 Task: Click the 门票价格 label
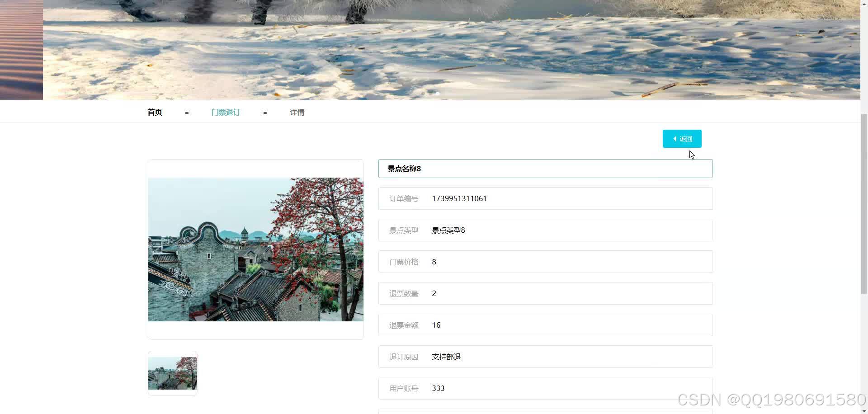[x=404, y=262]
